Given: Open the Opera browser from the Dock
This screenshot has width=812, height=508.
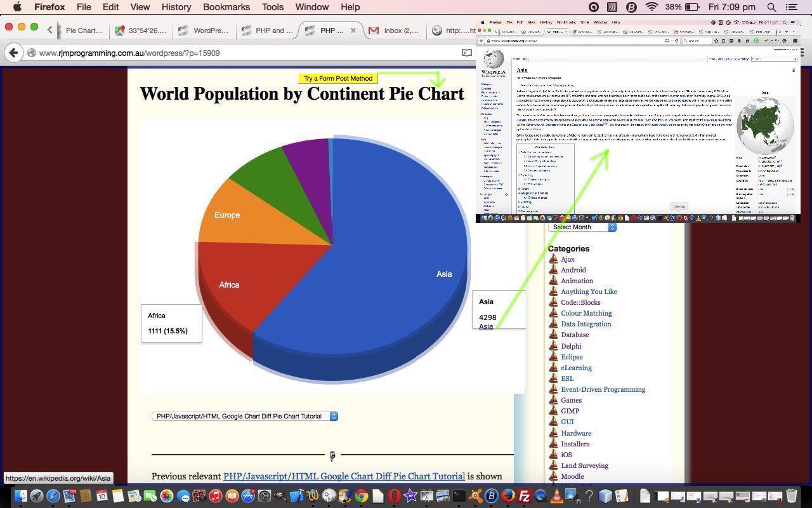Looking at the screenshot, I should tap(393, 497).
